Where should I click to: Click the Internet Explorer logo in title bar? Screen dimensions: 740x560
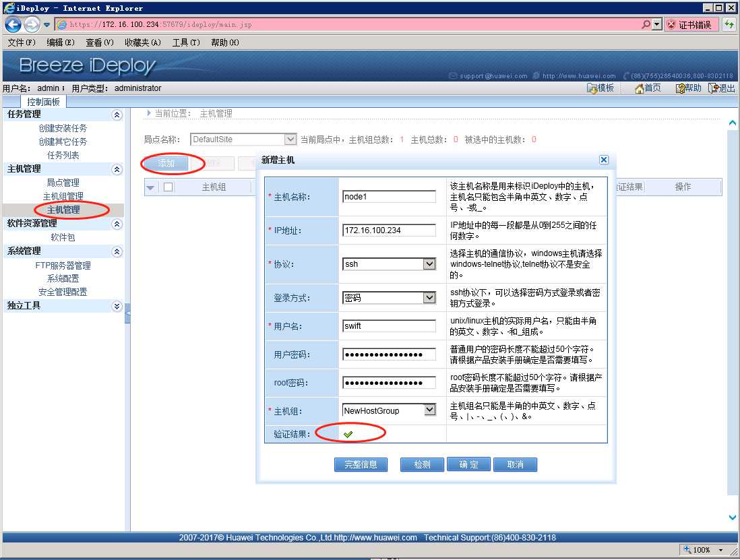9,7
